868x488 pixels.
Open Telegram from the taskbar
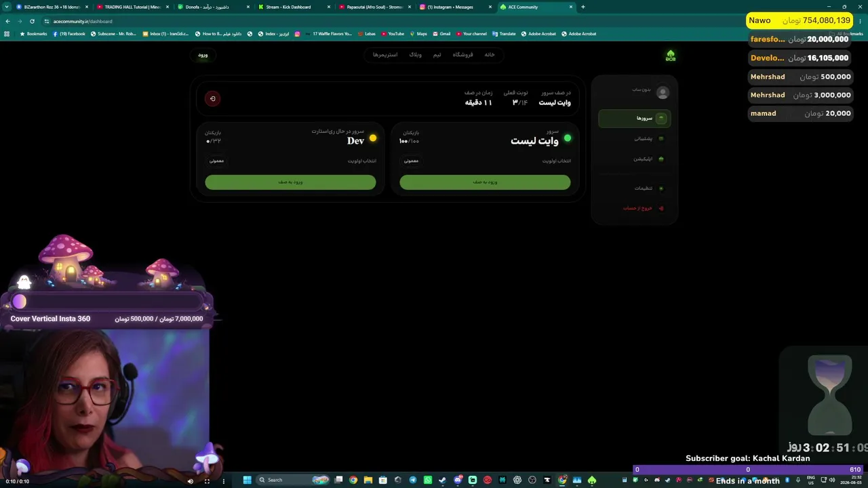(413, 480)
